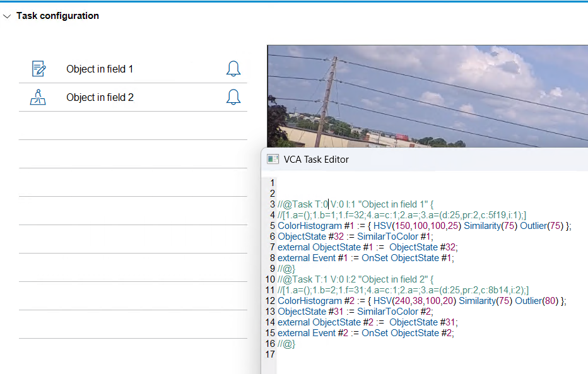Screen dimensions: 588x374
Task: Click the Task configuration heading
Action: 57,16
